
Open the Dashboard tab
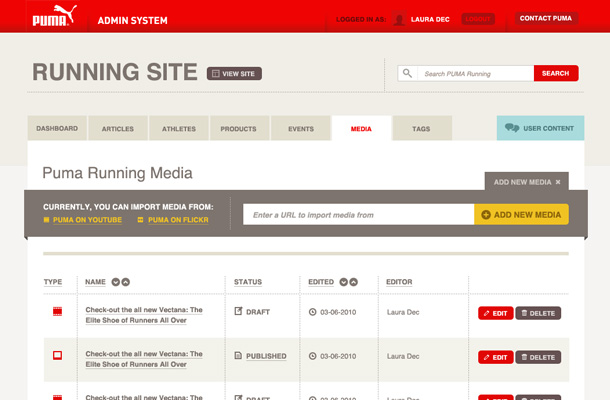(x=57, y=128)
